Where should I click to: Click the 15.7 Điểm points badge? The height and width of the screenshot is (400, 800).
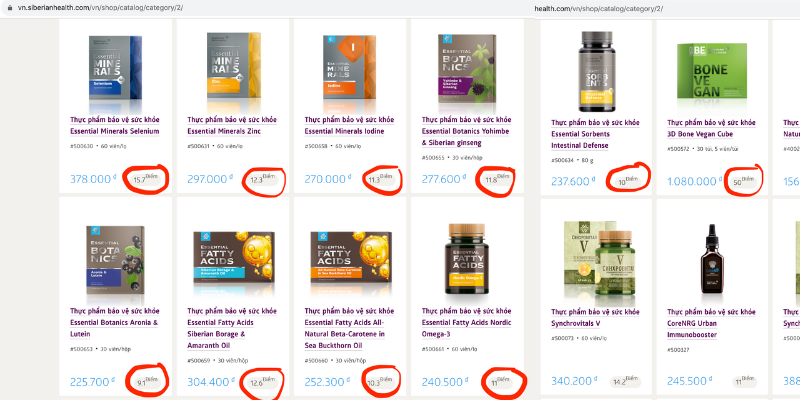[145, 179]
